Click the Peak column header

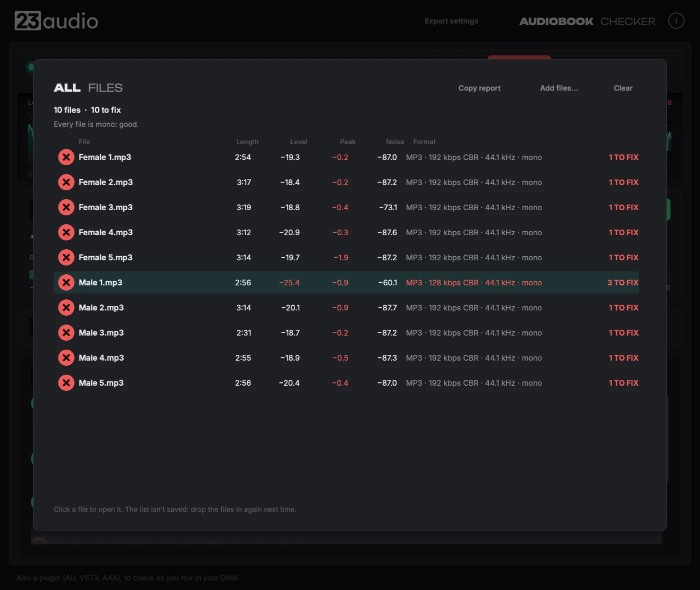click(x=348, y=142)
